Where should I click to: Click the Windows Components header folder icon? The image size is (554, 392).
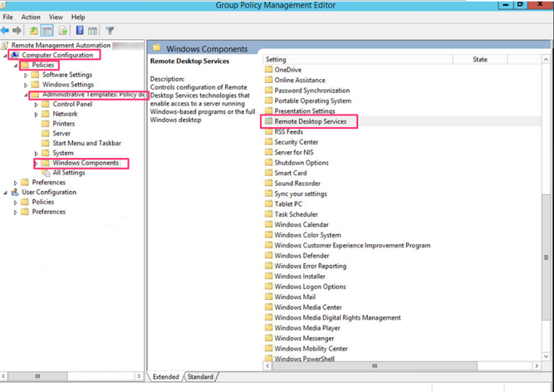coord(157,47)
